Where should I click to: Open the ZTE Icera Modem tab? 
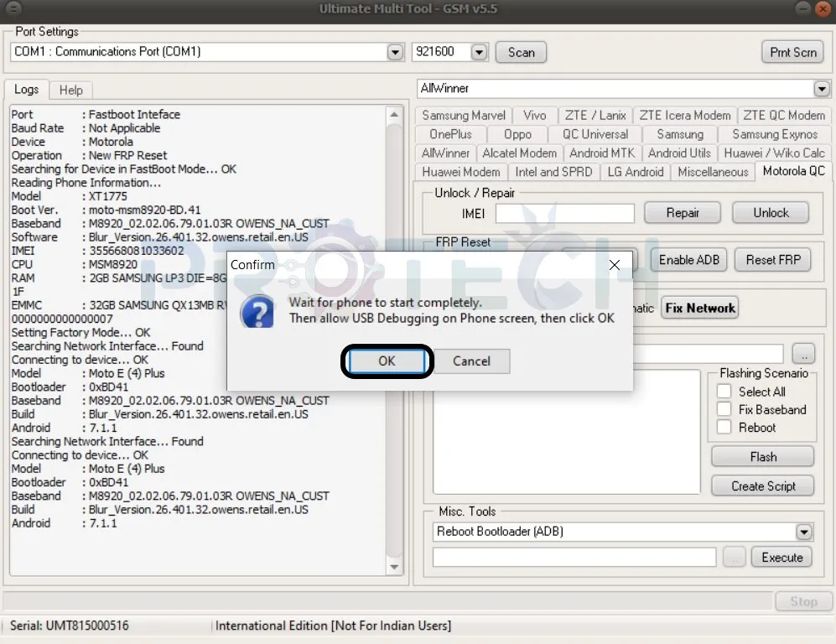(684, 116)
